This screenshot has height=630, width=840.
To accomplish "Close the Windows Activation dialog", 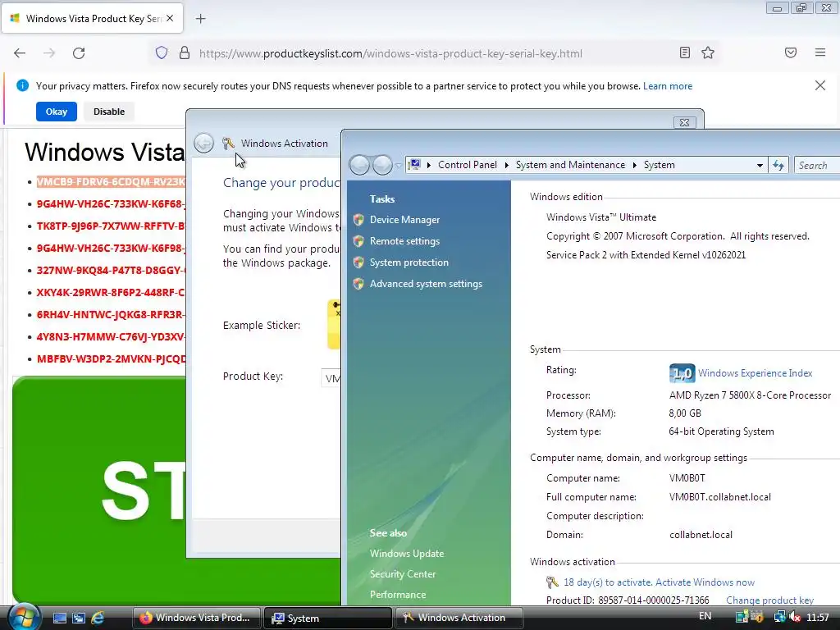I will tap(684, 122).
